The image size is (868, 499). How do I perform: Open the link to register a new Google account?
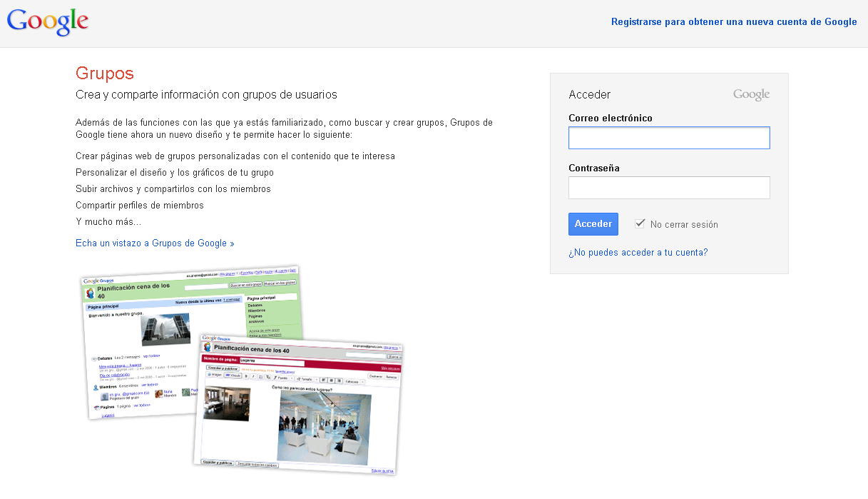[x=734, y=21]
